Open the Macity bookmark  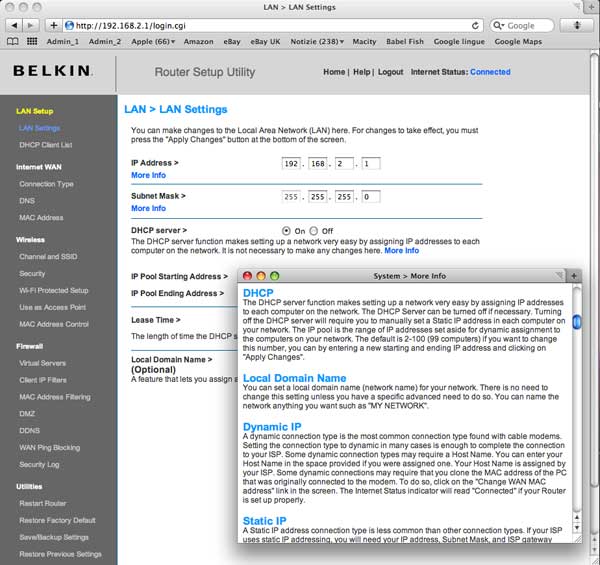coord(364,41)
